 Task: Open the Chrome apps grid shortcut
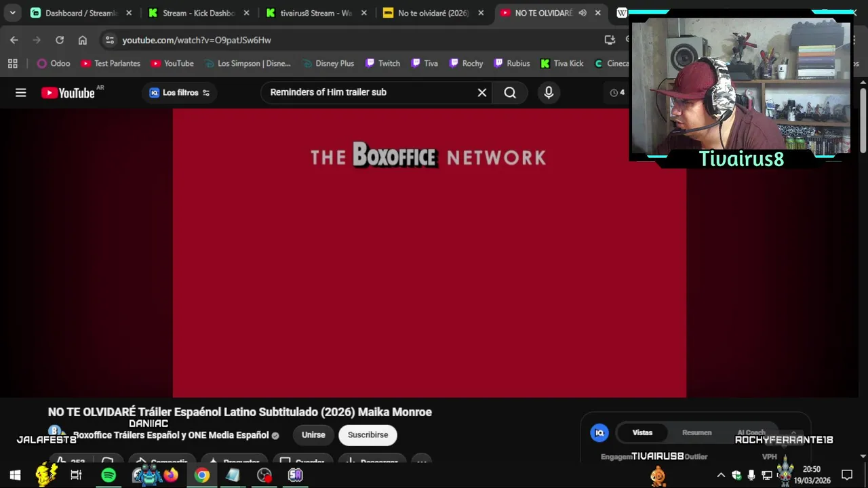12,64
